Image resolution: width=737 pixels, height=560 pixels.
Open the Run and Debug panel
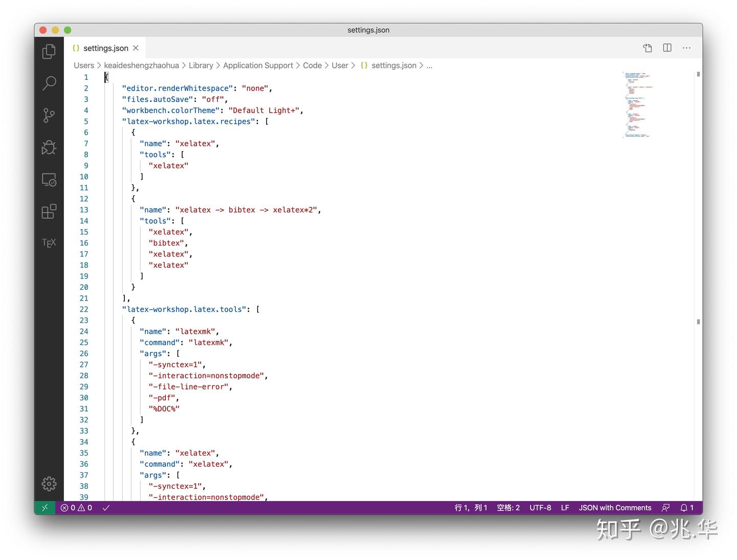click(x=49, y=147)
